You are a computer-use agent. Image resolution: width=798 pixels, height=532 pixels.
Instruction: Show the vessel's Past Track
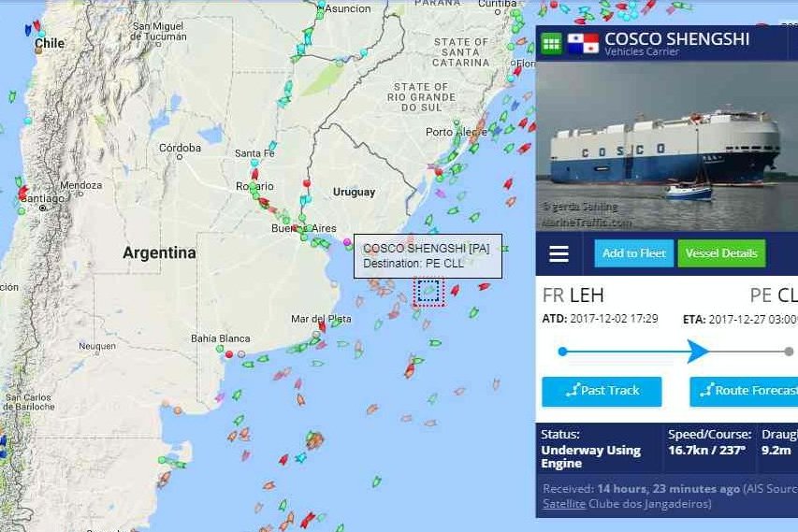tap(602, 391)
